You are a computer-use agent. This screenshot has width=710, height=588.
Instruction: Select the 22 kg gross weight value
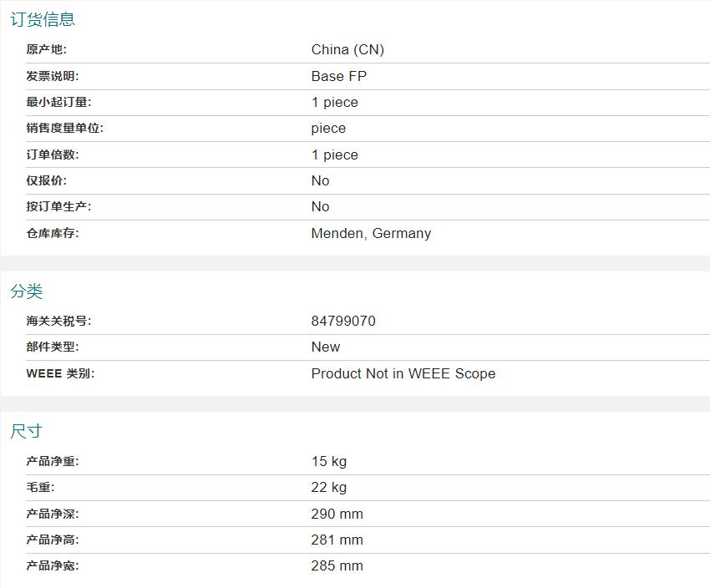[329, 487]
